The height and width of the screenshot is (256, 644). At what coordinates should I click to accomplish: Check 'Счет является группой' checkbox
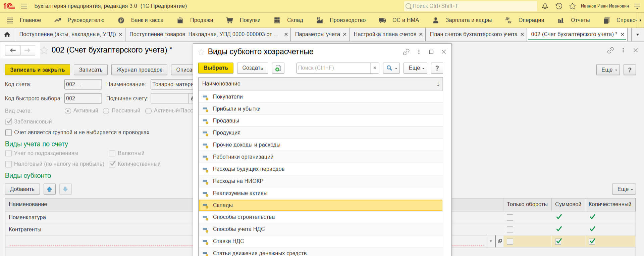click(9, 132)
